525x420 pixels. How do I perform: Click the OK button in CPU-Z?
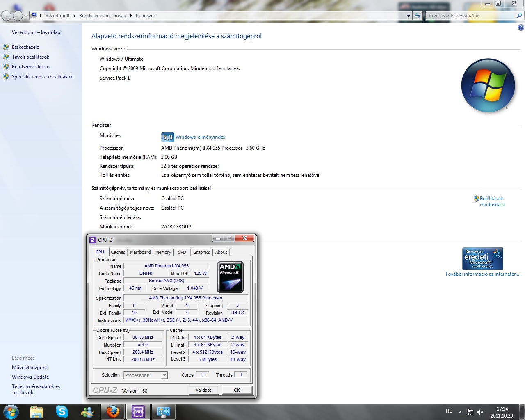click(237, 390)
